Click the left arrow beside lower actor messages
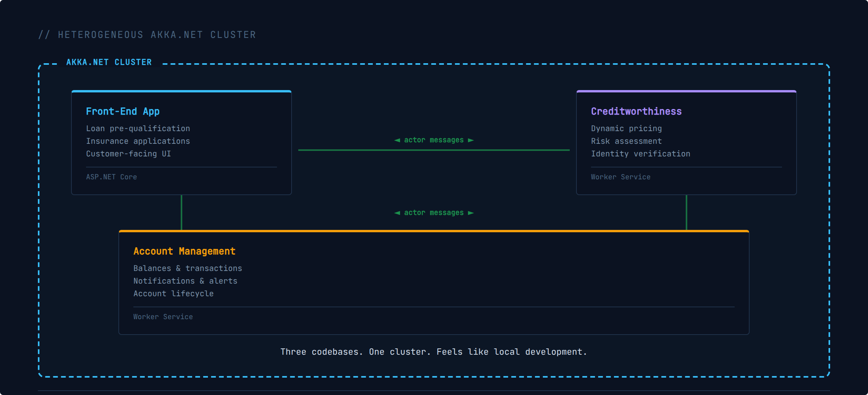Viewport: 868px width, 395px height. coord(397,213)
